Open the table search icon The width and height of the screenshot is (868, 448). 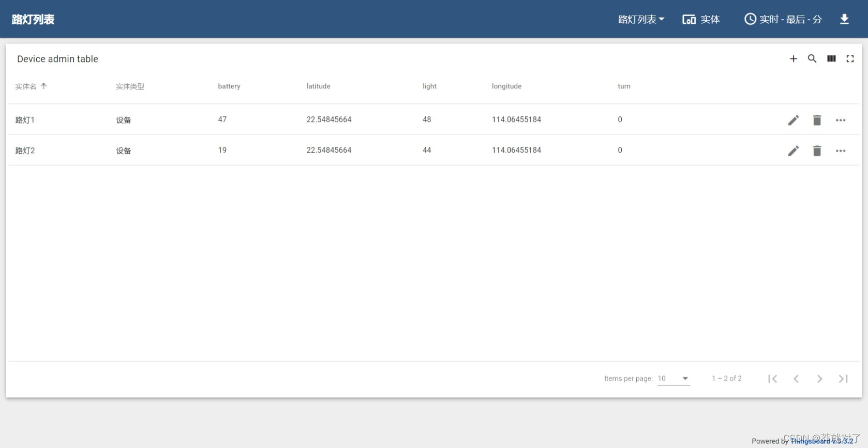812,59
